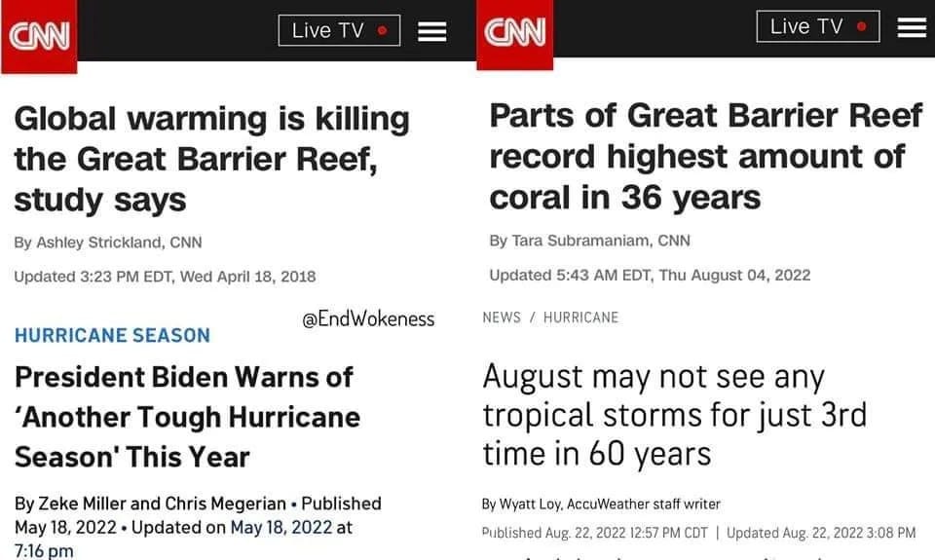Click the right CNN logo
Image resolution: width=935 pixels, height=560 pixels.
[x=514, y=34]
